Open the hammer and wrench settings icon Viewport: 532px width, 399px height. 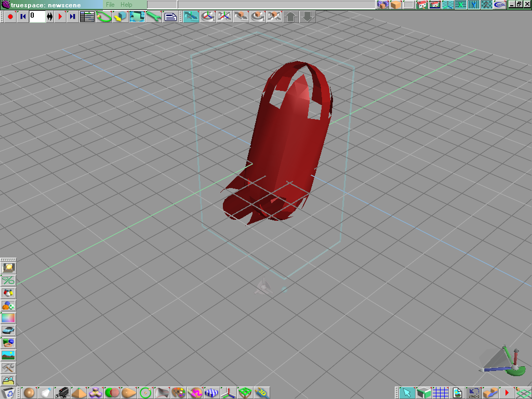click(x=8, y=368)
